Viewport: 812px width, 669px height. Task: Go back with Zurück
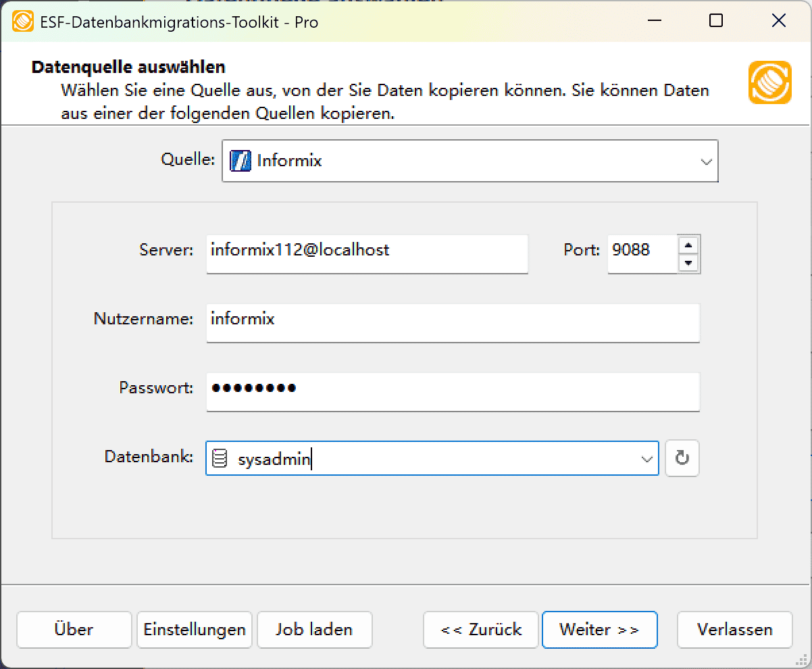click(x=480, y=629)
